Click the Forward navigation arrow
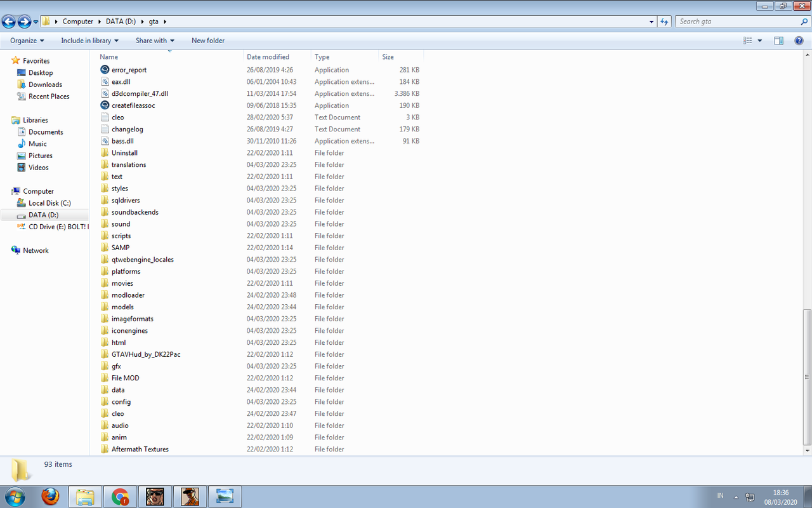This screenshot has height=508, width=812. pyautogui.click(x=25, y=22)
